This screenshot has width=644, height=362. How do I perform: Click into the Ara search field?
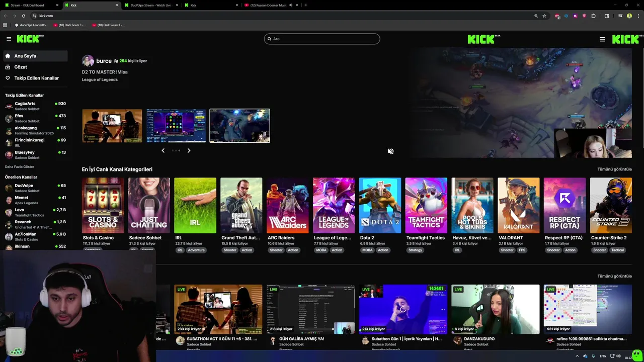[322, 39]
